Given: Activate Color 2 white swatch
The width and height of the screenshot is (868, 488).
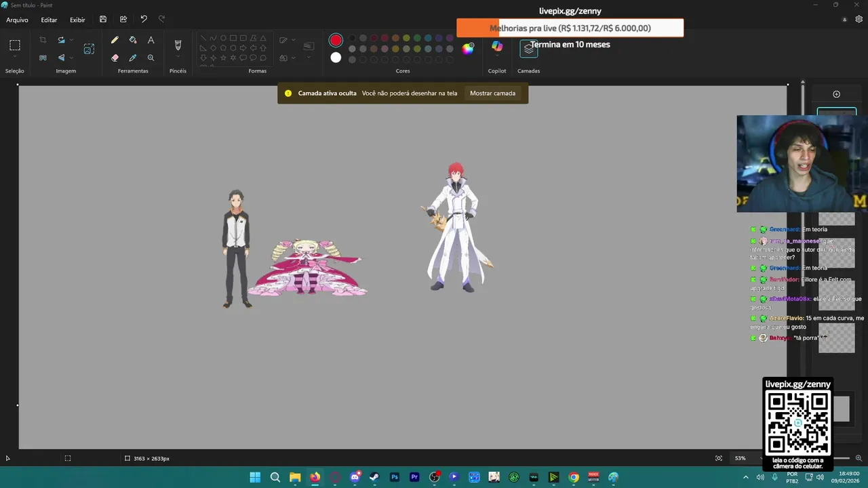Looking at the screenshot, I should [336, 58].
